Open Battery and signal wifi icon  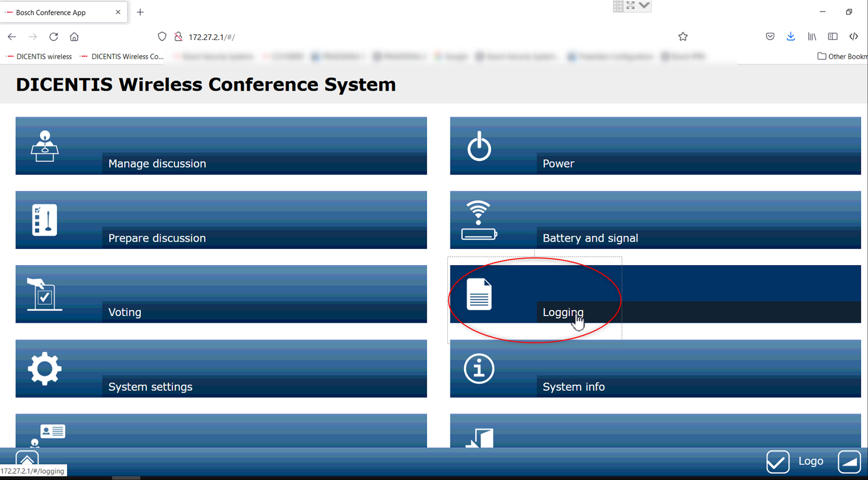478,220
